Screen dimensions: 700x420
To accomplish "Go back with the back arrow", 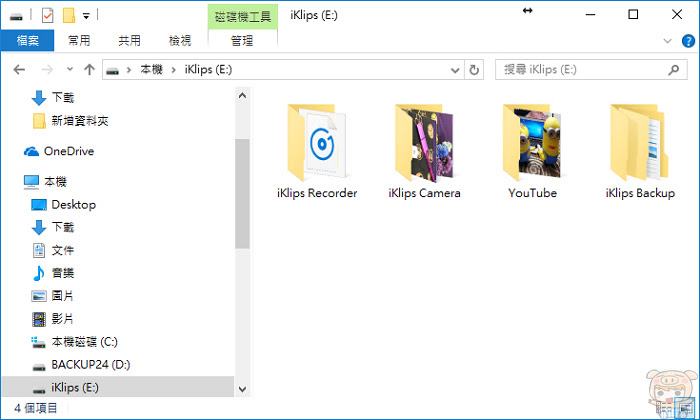I will coord(19,70).
